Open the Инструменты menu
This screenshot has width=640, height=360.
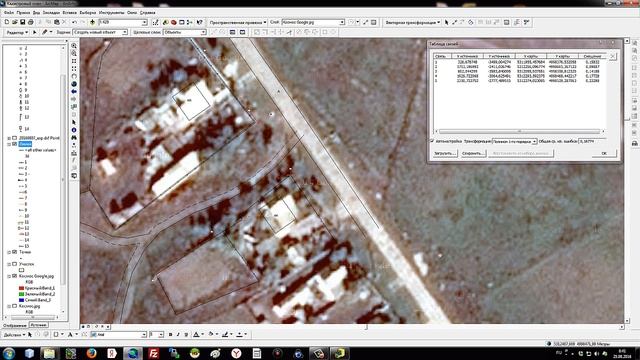pos(111,13)
